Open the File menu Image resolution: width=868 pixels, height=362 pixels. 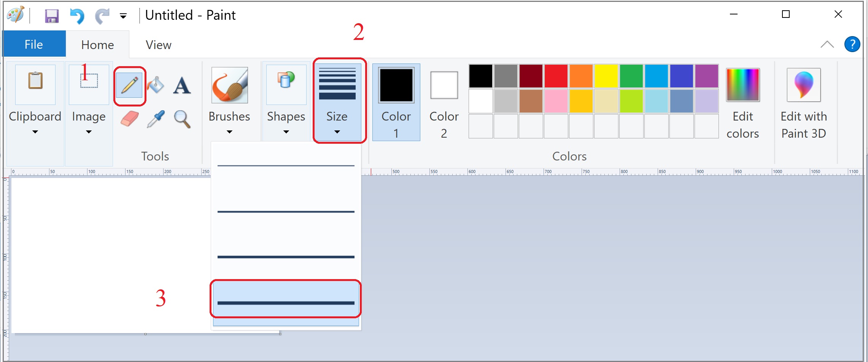click(34, 44)
